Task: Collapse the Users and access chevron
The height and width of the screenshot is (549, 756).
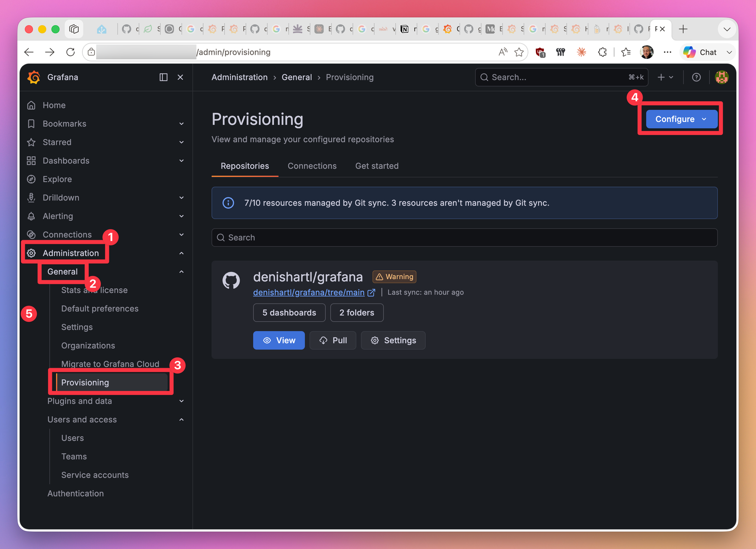Action: click(x=181, y=419)
